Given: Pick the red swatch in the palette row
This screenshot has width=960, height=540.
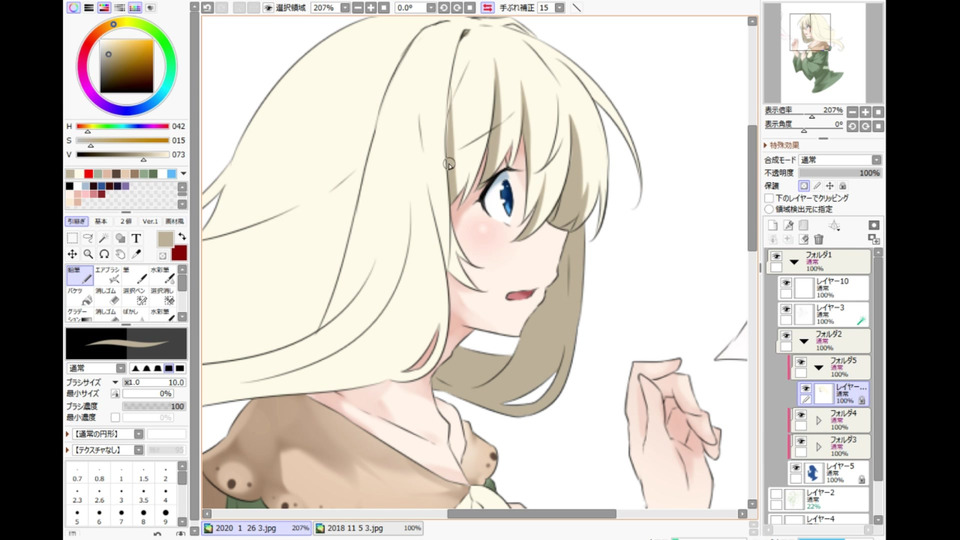Looking at the screenshot, I should click(88, 174).
